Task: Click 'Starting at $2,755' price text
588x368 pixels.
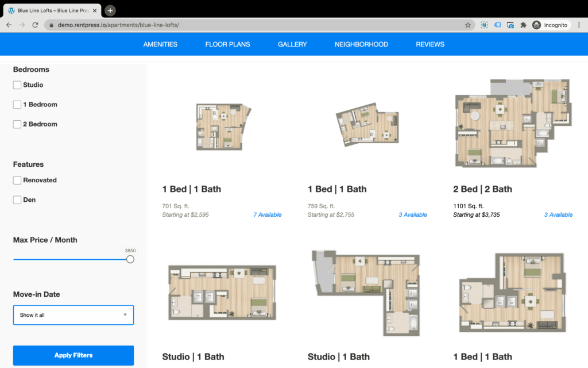Action: pos(331,215)
